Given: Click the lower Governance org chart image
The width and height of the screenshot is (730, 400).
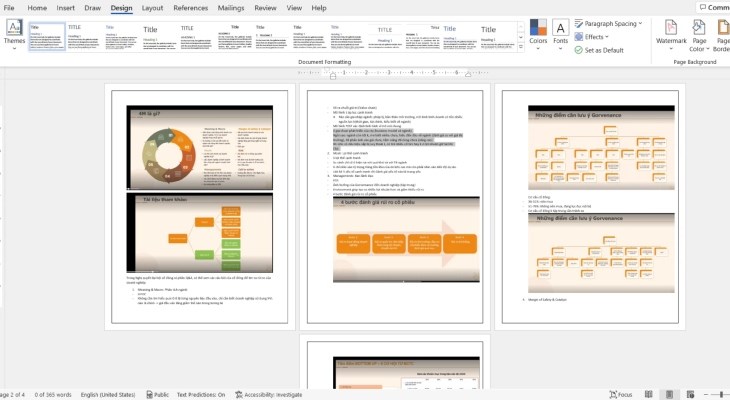Looking at the screenshot, I should (601, 253).
